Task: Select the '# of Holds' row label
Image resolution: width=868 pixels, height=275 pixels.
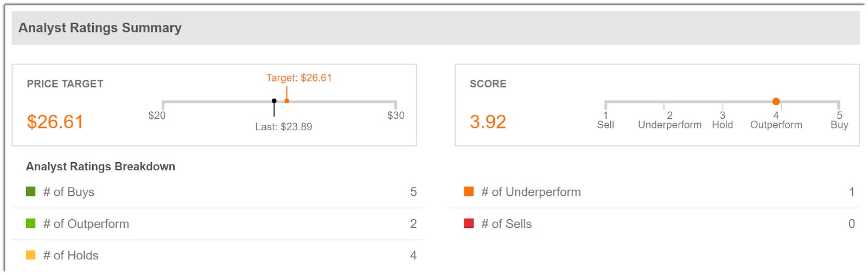Action: coord(71,255)
